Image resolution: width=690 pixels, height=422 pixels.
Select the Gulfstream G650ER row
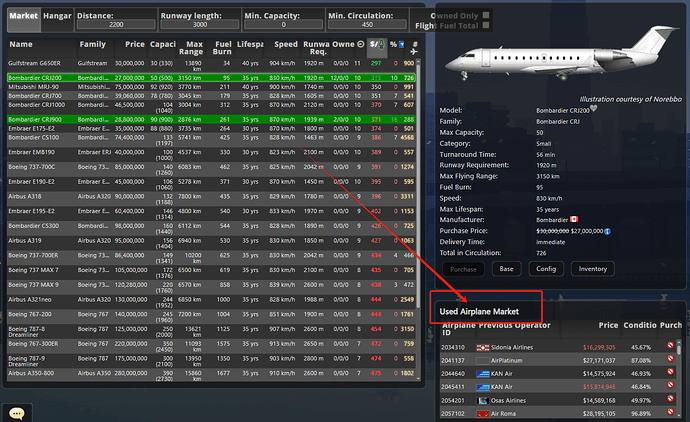pos(211,66)
